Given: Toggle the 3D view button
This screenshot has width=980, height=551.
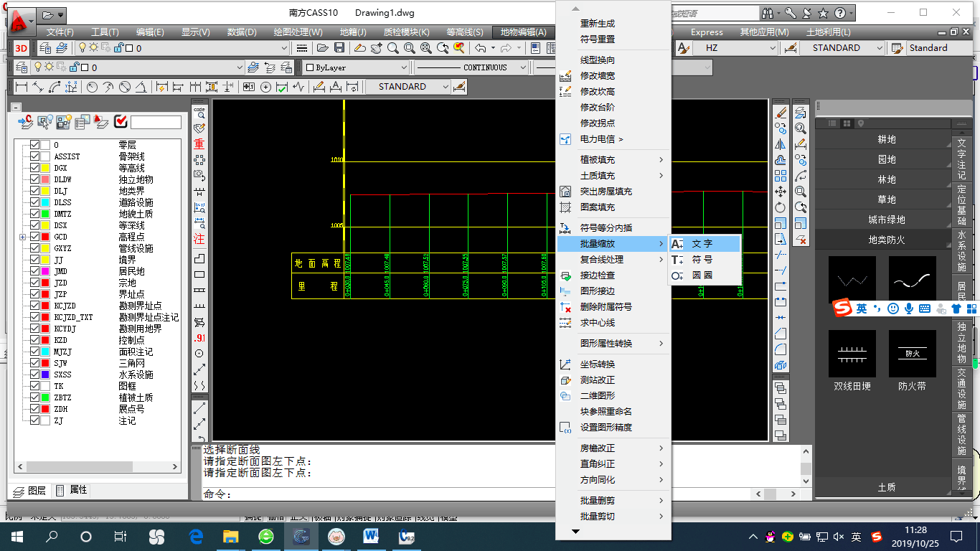Looking at the screenshot, I should pyautogui.click(x=22, y=48).
